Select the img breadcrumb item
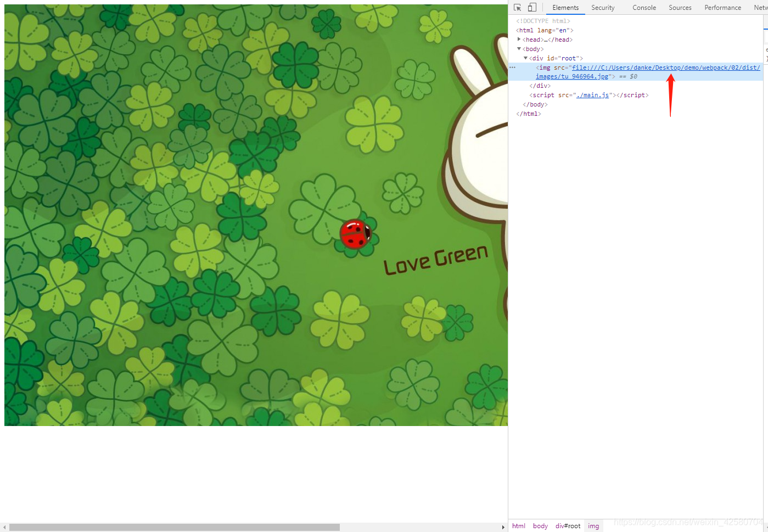 593,526
